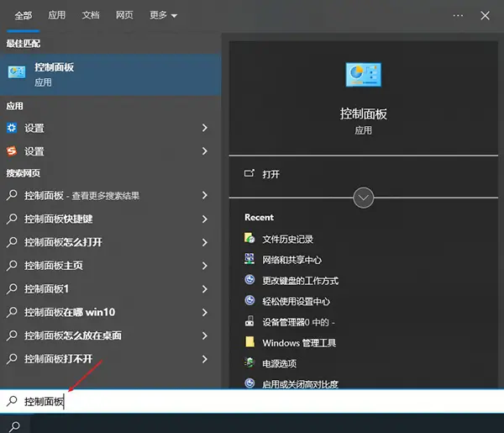Image resolution: width=504 pixels, height=433 pixels.
Task: Expand arrow for 控制面板怎么打开
Action: (x=205, y=242)
